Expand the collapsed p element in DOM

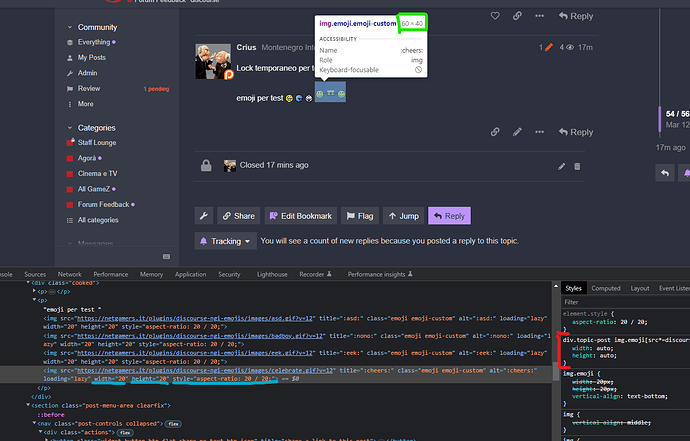(x=34, y=291)
